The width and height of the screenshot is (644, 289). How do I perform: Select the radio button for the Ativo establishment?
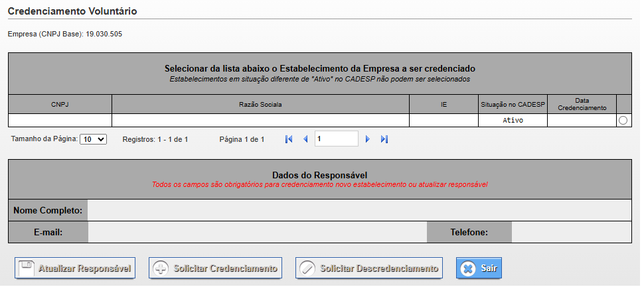click(623, 121)
